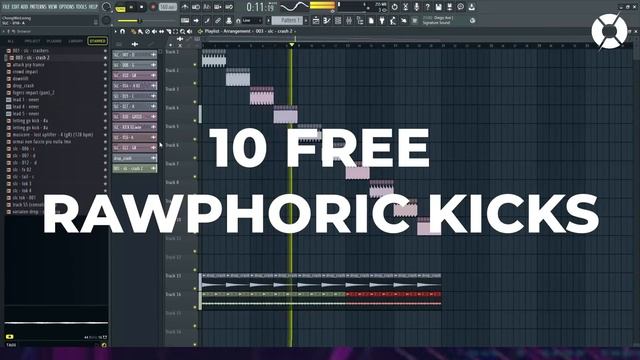Switch to the PLUGINS browser tab
This screenshot has height=360, width=640.
tap(54, 41)
